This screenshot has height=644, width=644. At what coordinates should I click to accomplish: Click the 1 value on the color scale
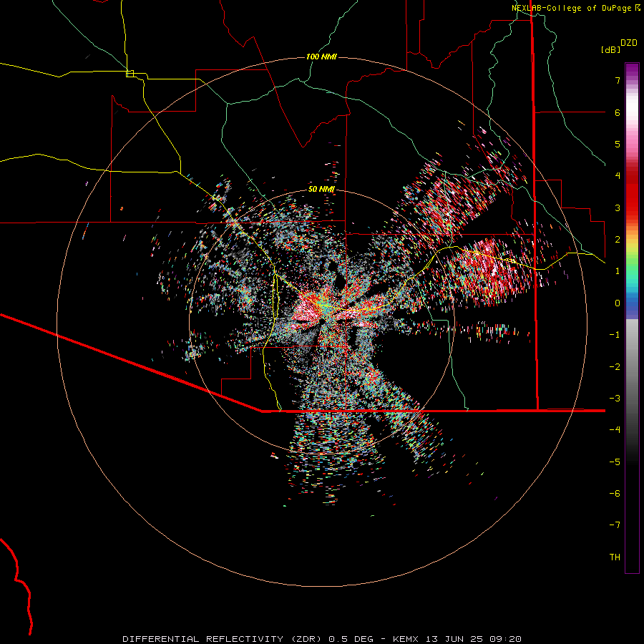pyautogui.click(x=618, y=271)
